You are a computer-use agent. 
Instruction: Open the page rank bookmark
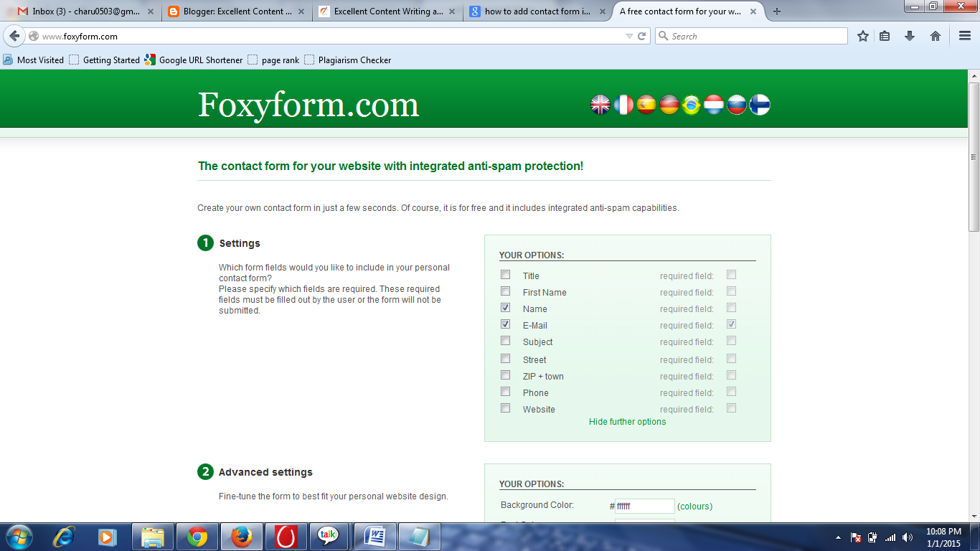pyautogui.click(x=273, y=60)
